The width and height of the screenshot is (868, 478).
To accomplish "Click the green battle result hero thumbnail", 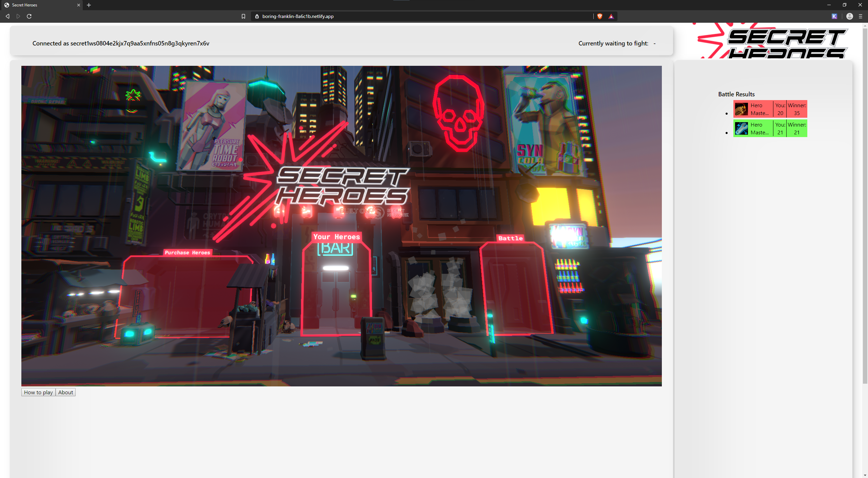I will (741, 129).
